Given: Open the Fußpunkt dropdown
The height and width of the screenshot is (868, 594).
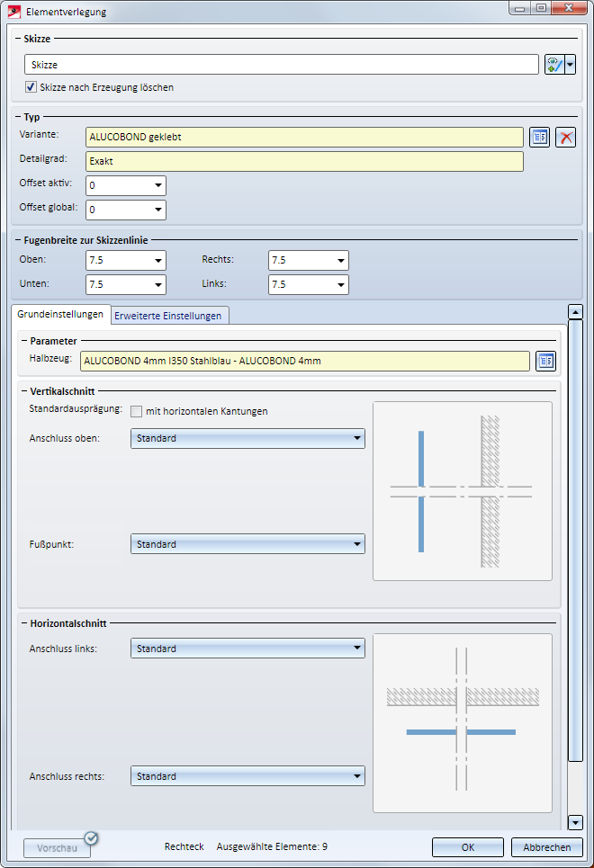Looking at the screenshot, I should (247, 544).
